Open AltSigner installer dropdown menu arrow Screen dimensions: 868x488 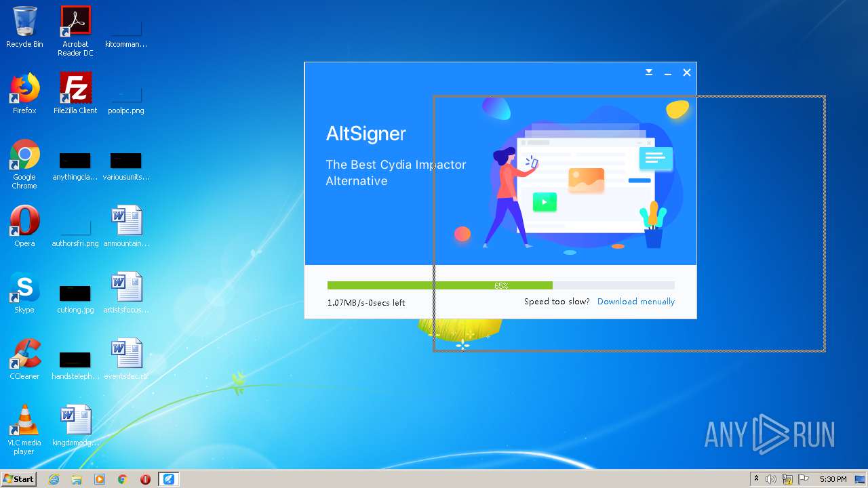pos(649,72)
